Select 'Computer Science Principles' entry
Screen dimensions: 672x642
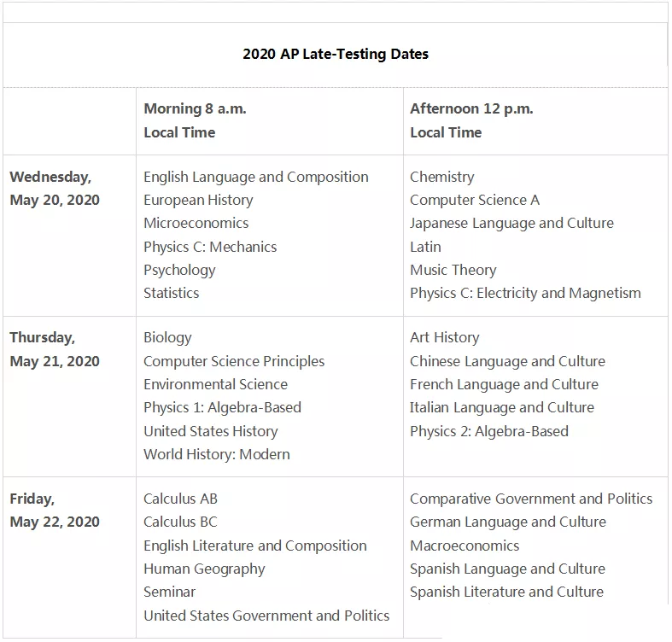tap(234, 362)
